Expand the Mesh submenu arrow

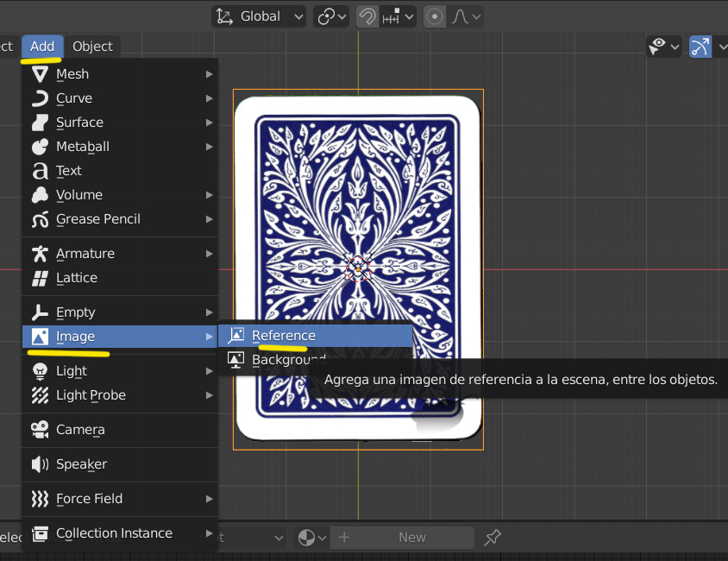pyautogui.click(x=210, y=74)
